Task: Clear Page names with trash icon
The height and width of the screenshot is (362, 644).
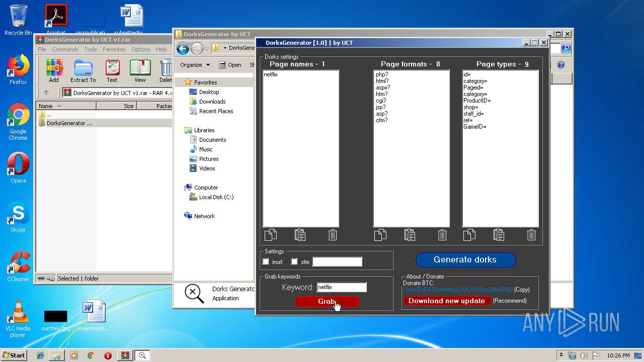Action: 333,235
